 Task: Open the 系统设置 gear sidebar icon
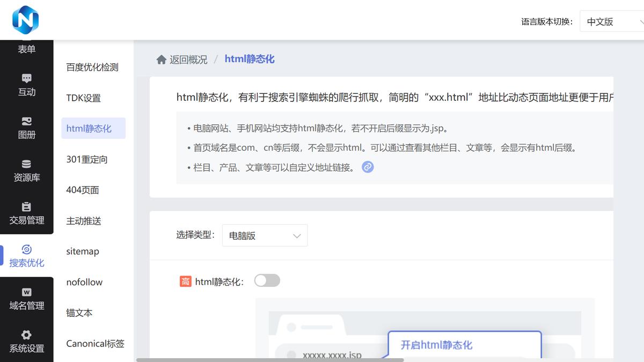point(27,335)
